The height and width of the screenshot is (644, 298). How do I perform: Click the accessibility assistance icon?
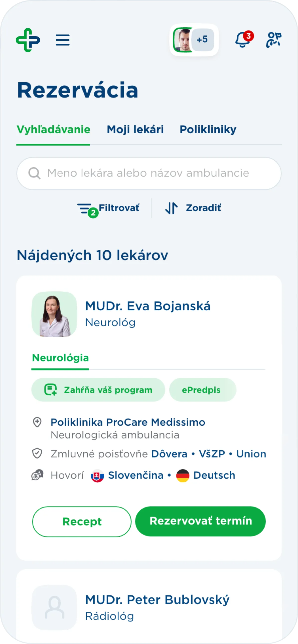click(x=273, y=40)
